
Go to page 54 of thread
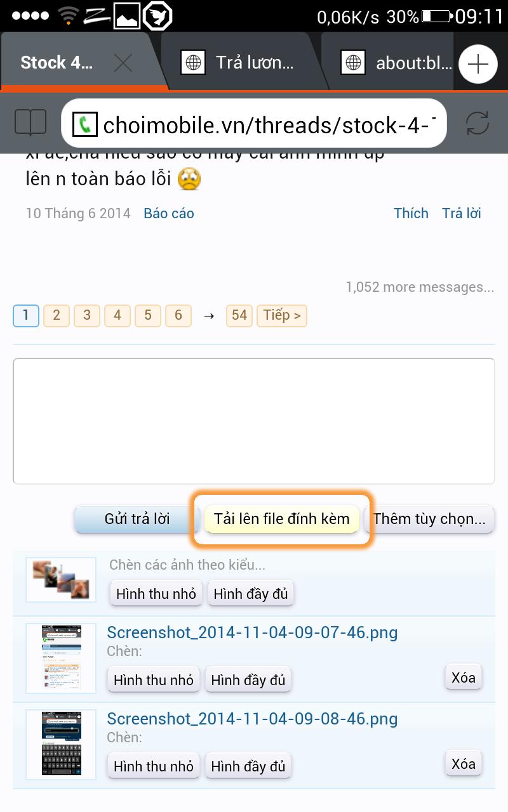click(x=239, y=315)
